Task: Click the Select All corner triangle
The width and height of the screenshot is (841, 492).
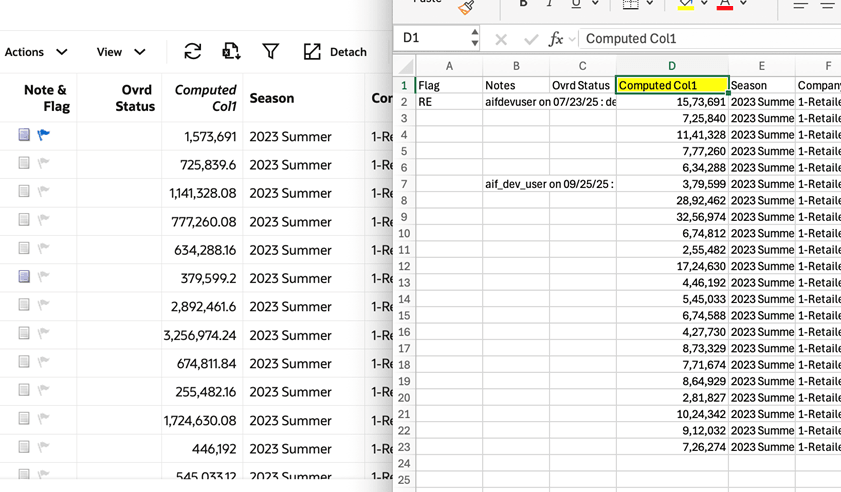Action: pos(406,66)
